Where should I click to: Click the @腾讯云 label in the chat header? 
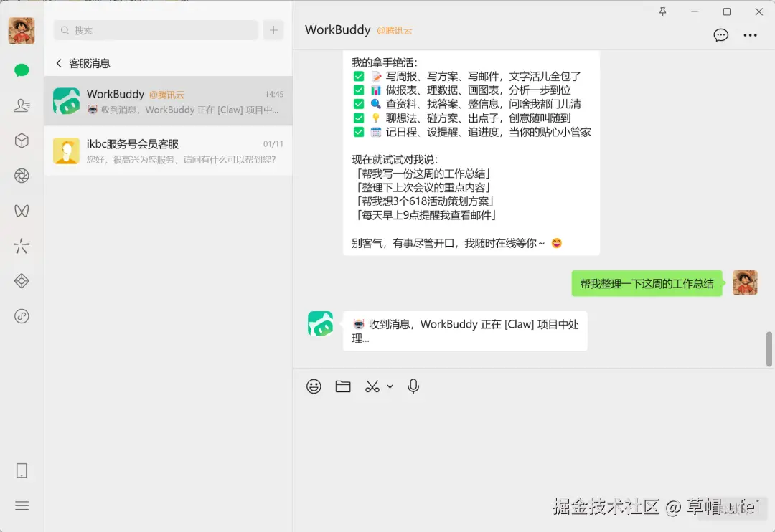click(x=395, y=31)
